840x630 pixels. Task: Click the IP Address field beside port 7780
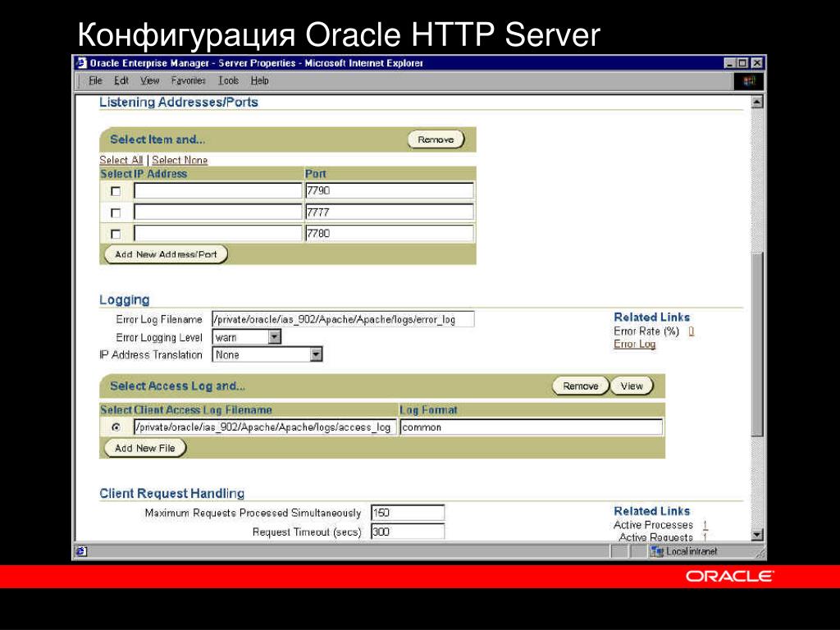(x=218, y=234)
